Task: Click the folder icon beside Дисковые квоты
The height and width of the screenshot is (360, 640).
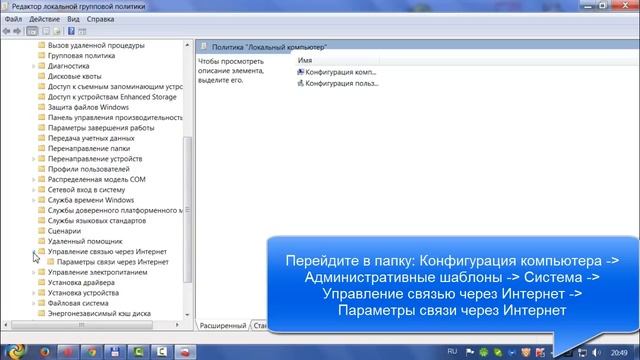Action: click(42, 76)
